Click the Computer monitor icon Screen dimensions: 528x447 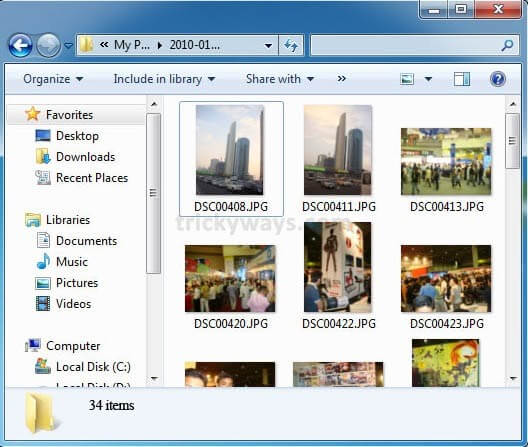coord(33,346)
